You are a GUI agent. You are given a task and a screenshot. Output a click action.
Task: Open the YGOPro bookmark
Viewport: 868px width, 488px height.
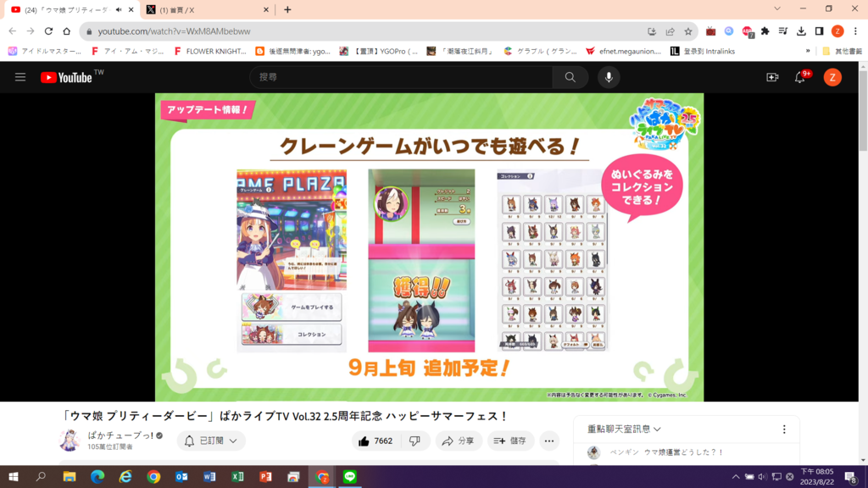[380, 52]
